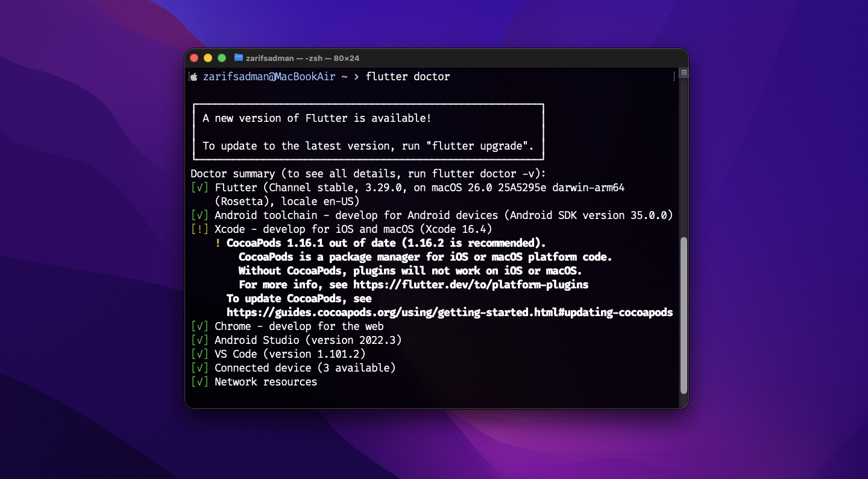Click the yellow ! before CocoaPods 1.16.1
The image size is (868, 479).
tap(218, 243)
